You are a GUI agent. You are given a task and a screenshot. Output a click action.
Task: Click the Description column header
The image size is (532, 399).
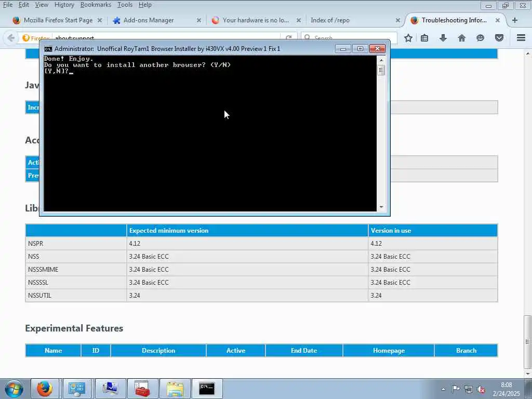[x=158, y=351]
